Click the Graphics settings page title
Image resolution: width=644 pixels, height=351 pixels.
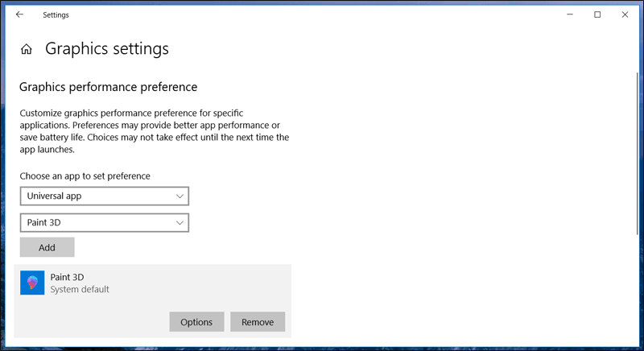(107, 49)
